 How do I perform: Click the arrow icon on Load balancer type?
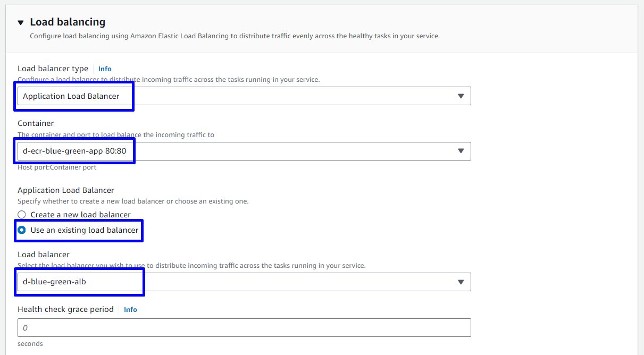[x=461, y=96]
